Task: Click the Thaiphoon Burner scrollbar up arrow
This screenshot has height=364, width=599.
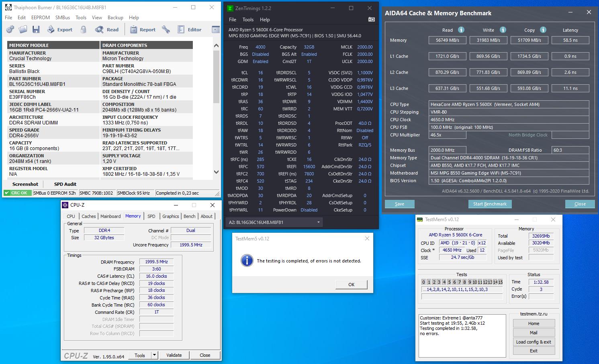Action: click(216, 45)
